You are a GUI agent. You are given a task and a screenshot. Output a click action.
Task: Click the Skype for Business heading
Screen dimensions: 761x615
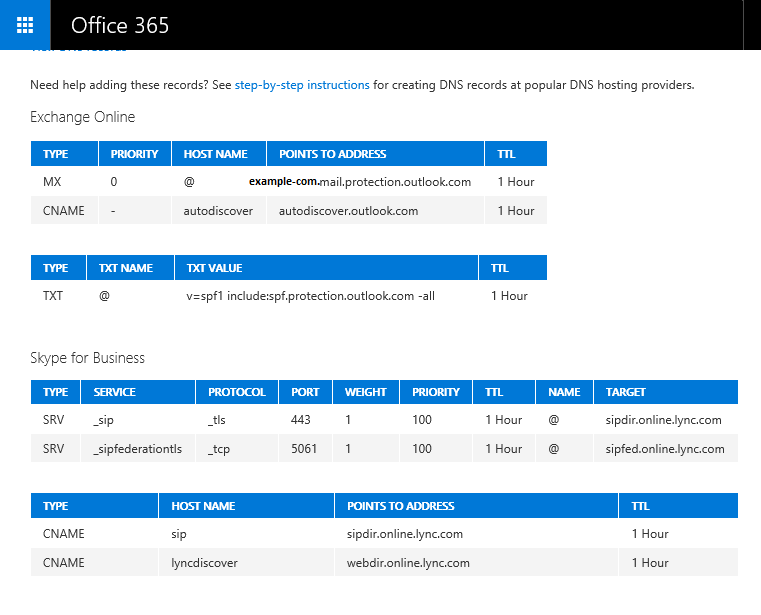click(x=87, y=358)
